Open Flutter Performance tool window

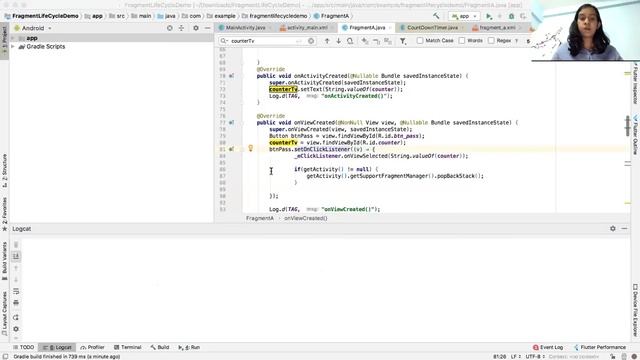coord(599,347)
